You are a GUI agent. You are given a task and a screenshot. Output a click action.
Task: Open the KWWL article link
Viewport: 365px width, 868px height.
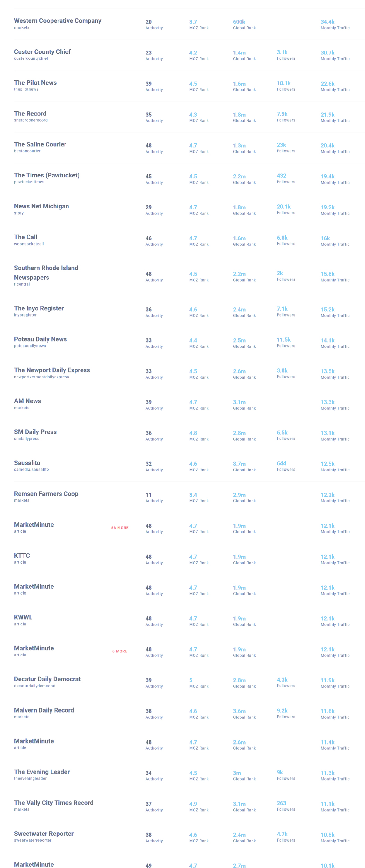click(23, 617)
